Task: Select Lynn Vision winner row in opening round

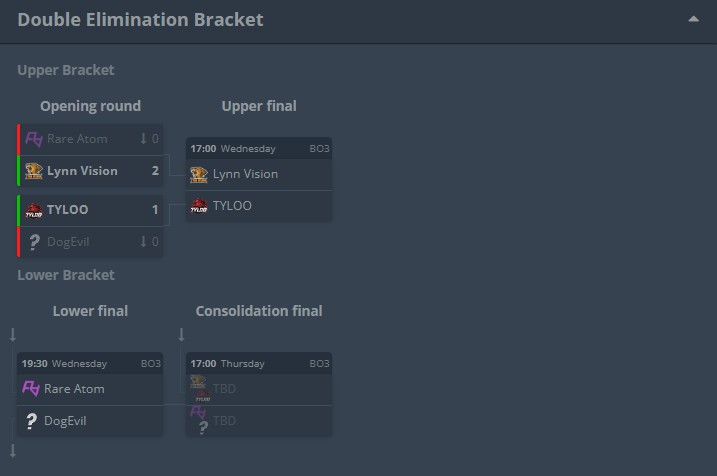Action: point(90,171)
